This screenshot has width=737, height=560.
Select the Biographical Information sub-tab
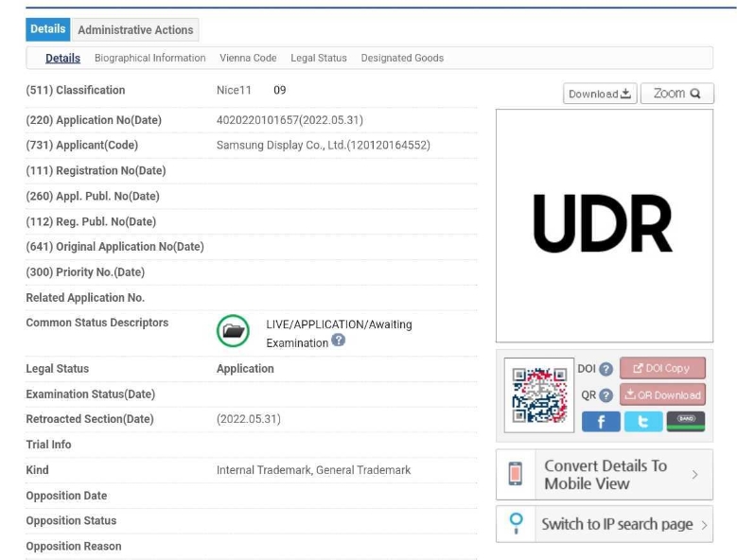coord(149,59)
